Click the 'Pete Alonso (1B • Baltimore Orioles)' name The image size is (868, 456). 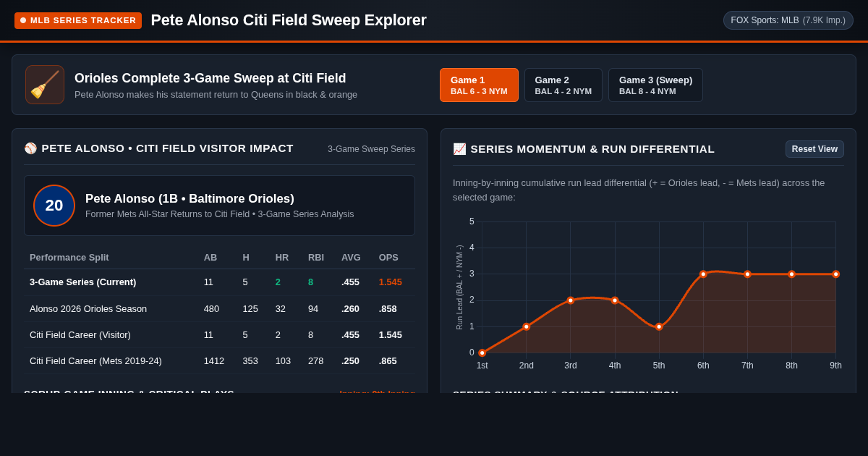point(190,198)
